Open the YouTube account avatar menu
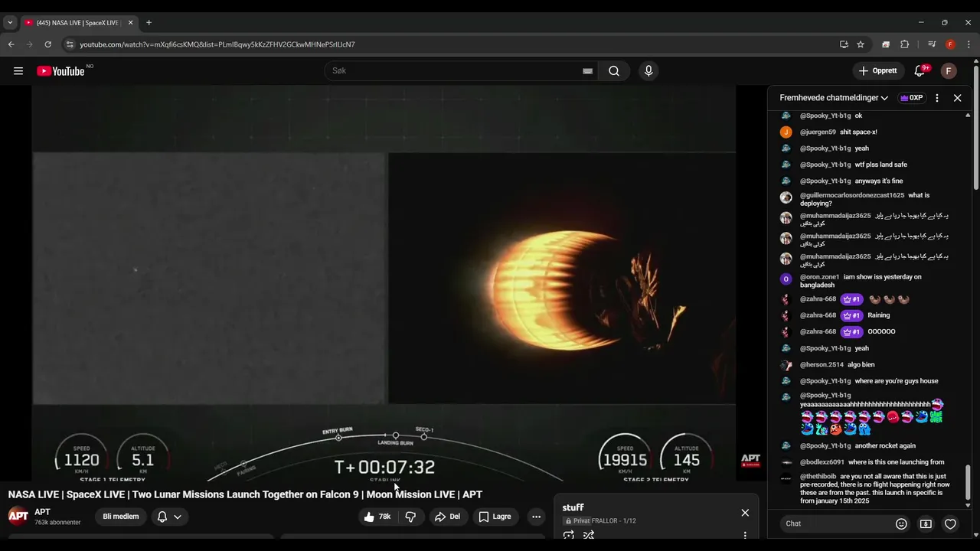Image resolution: width=980 pixels, height=551 pixels. [x=949, y=71]
